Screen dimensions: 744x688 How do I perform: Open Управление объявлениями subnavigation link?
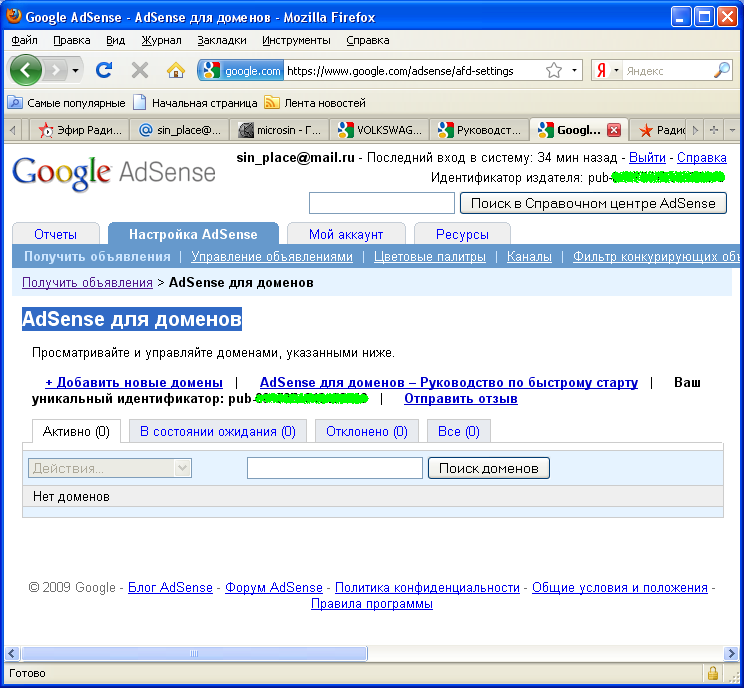[272, 256]
